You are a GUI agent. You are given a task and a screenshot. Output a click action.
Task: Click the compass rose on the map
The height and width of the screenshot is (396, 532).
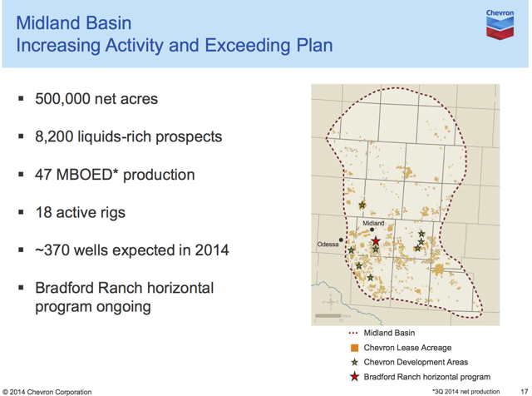coord(331,302)
